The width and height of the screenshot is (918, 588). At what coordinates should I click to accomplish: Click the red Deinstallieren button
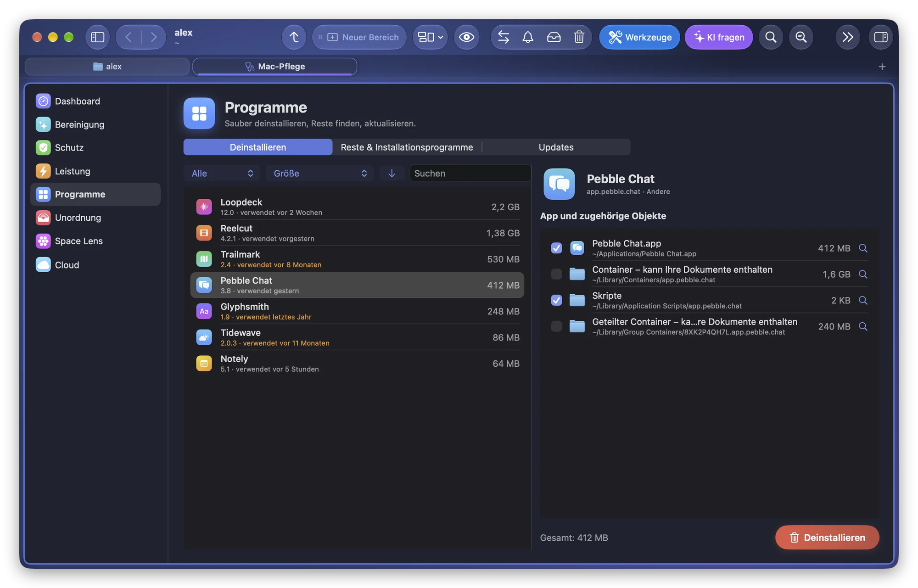point(827,538)
